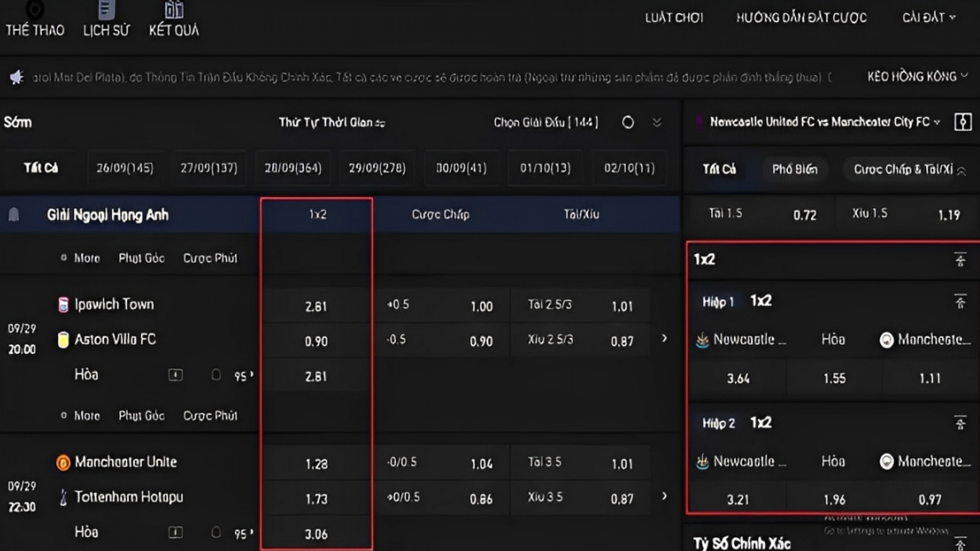The height and width of the screenshot is (551, 980).
Task: Open the Kèo Hồng Kông odds dropdown
Action: point(917,77)
